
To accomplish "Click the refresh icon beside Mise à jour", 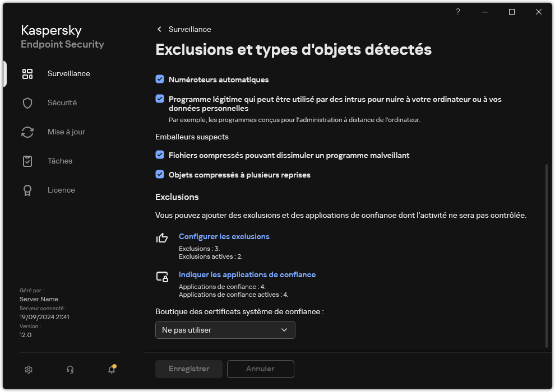I will (x=27, y=132).
